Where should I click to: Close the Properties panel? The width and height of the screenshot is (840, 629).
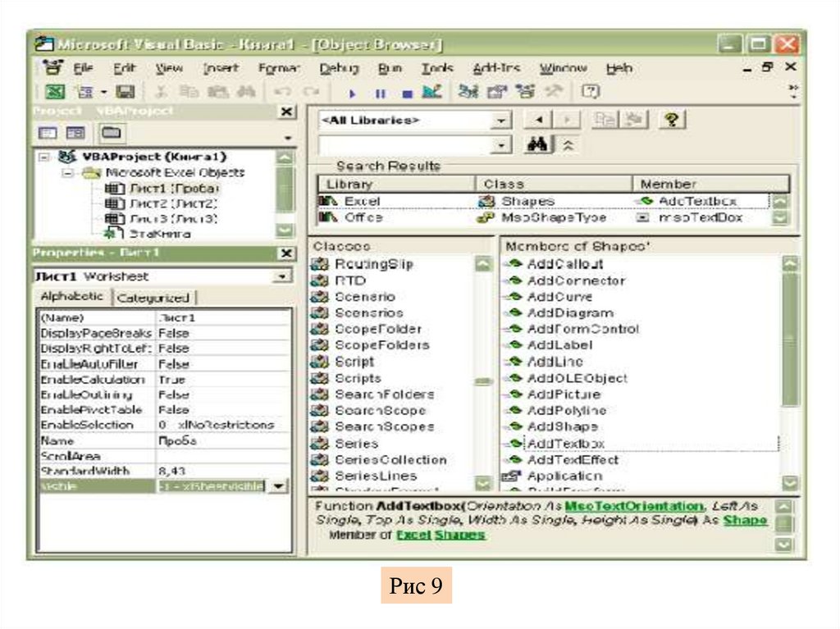(x=286, y=253)
